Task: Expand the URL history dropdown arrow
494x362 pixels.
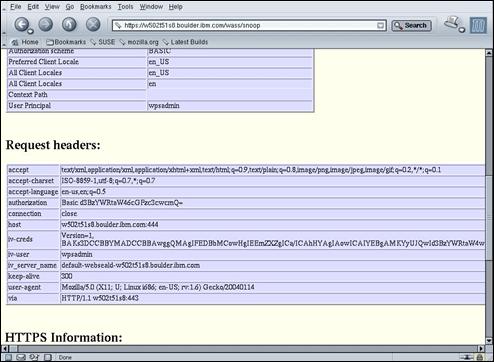Action: coord(380,25)
